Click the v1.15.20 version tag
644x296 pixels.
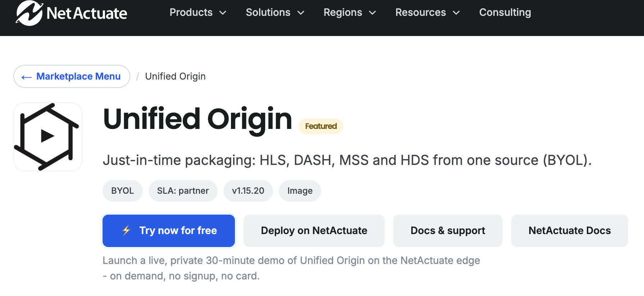point(248,191)
